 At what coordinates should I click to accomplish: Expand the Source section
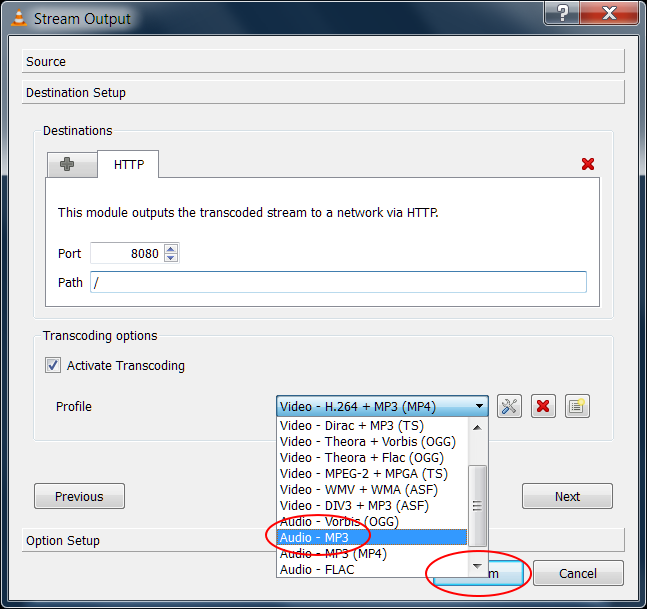[x=323, y=61]
